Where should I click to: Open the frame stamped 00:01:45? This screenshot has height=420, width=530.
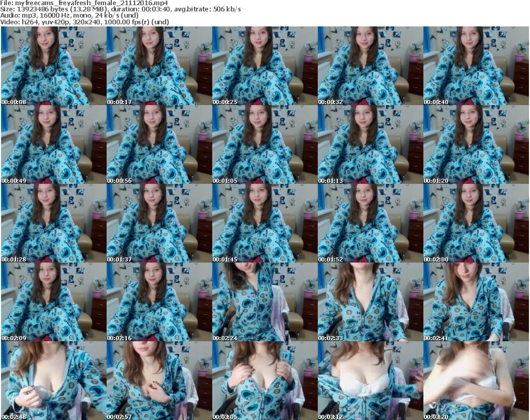pos(264,223)
